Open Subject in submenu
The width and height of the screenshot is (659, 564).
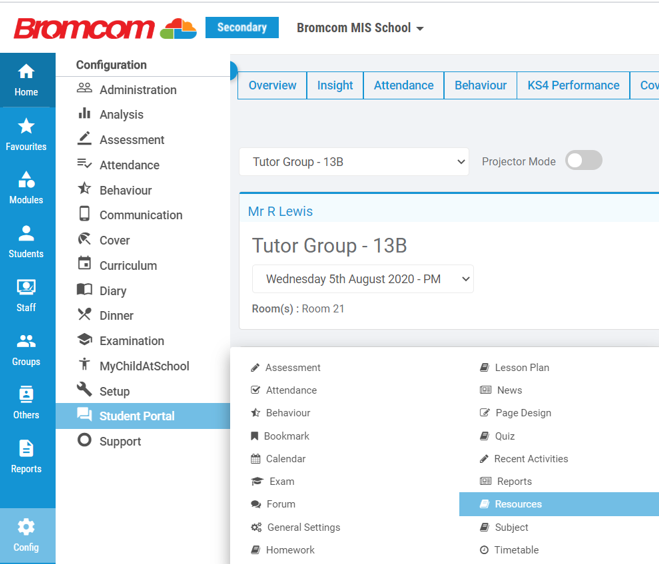pyautogui.click(x=504, y=527)
